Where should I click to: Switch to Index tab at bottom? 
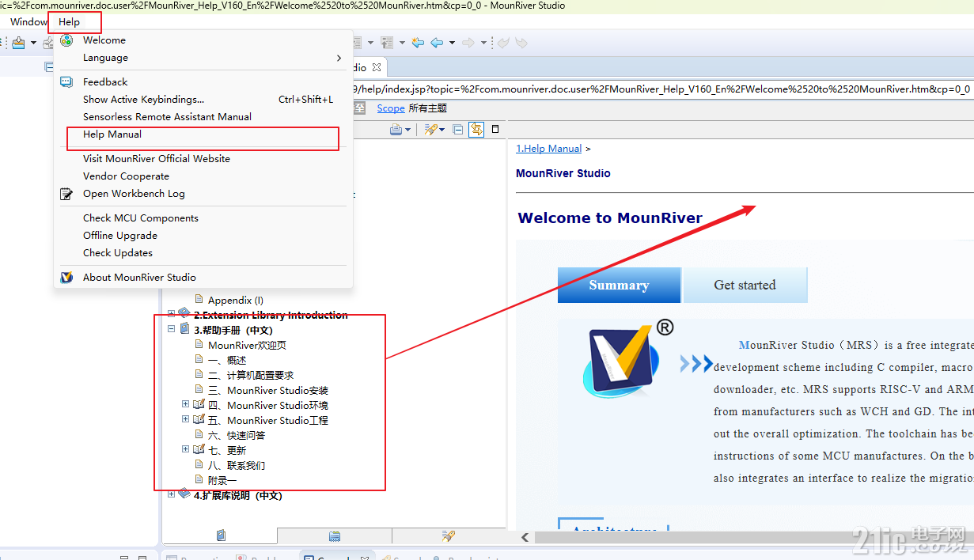click(x=335, y=536)
